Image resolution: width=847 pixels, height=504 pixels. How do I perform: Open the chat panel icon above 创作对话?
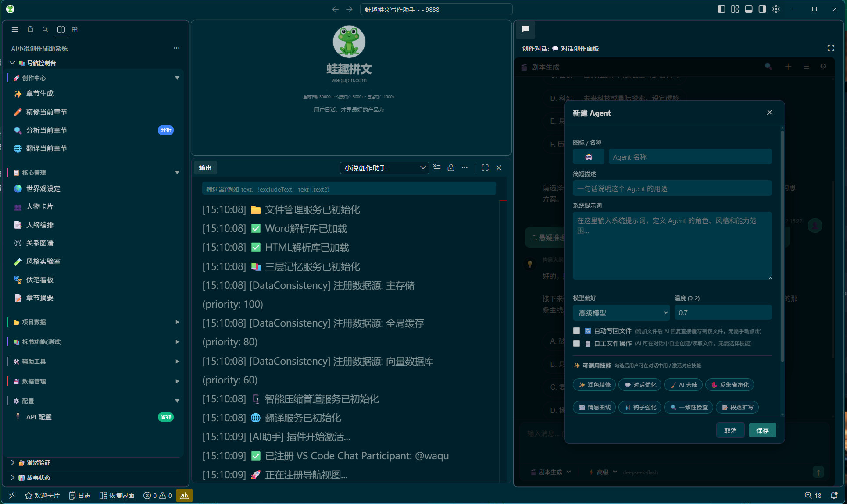coord(525,29)
